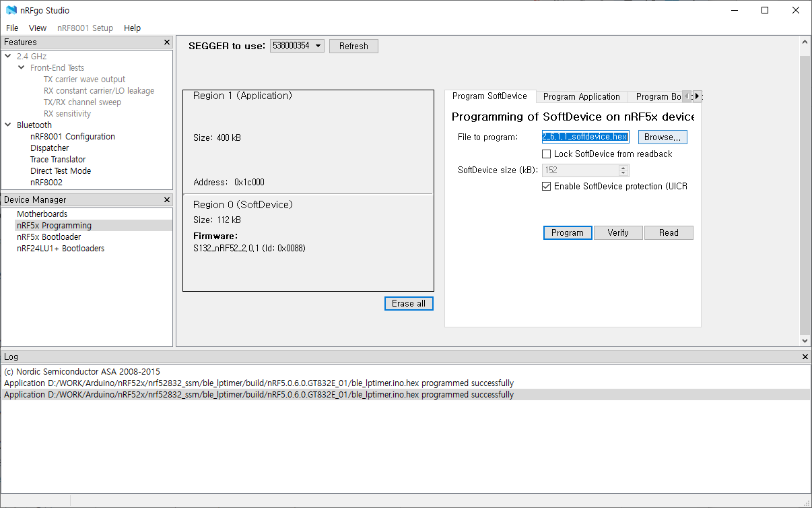The height and width of the screenshot is (508, 812).
Task: Select RX constant carrier/LO leakage
Action: [99, 90]
